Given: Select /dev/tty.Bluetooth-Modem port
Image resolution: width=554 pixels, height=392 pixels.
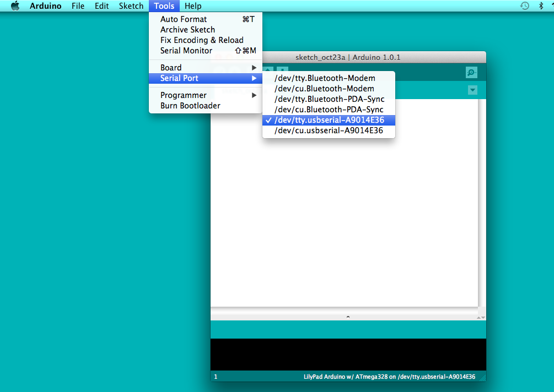Looking at the screenshot, I should coord(329,78).
